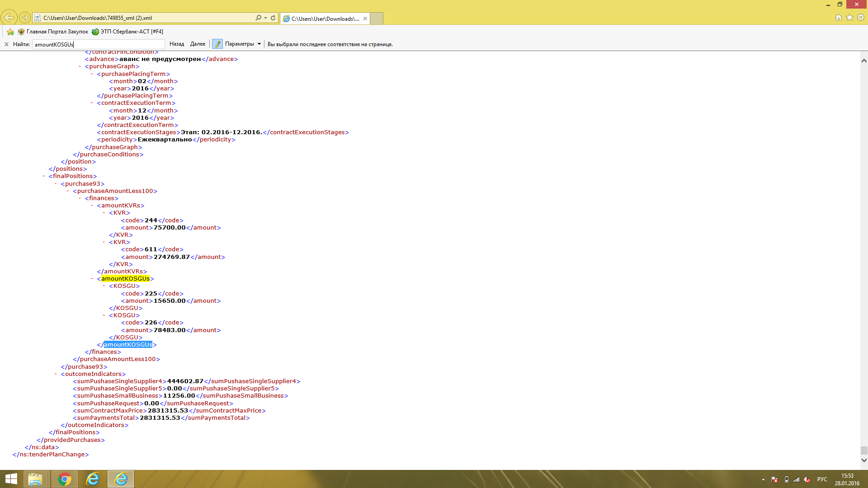Click the add-to-favorites-bar star icon
Screen dimensions: 868x488
pyautogui.click(x=10, y=32)
